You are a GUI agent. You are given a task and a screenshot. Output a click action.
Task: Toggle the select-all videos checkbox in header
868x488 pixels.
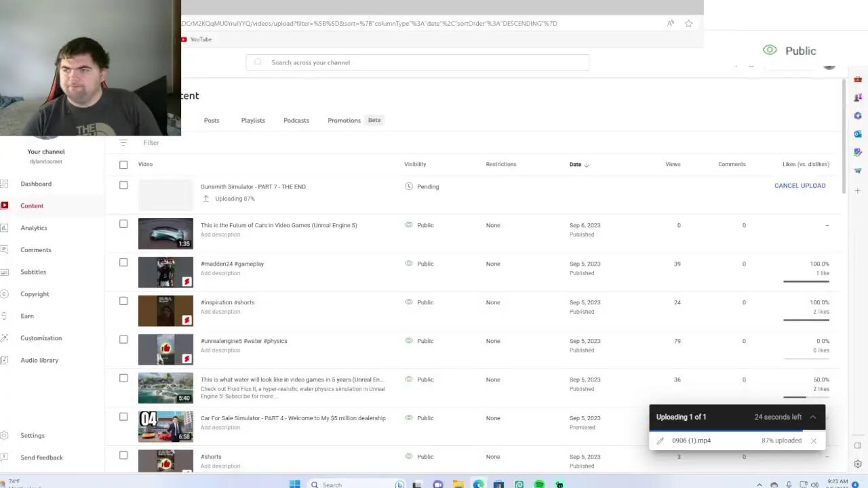[123, 164]
